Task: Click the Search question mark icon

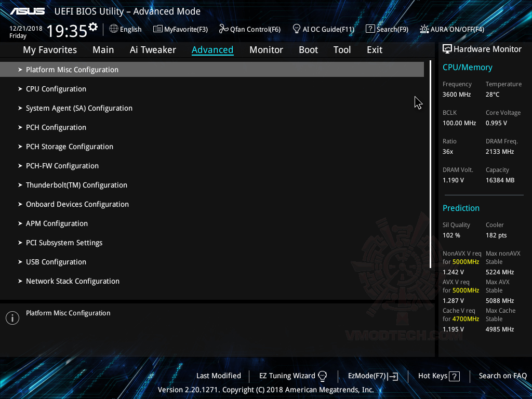Action: pos(370,29)
